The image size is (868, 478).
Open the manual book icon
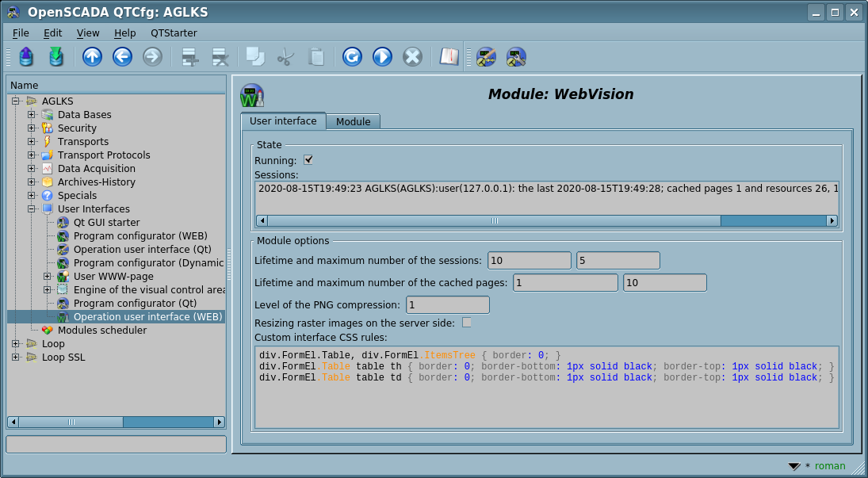pyautogui.click(x=449, y=56)
